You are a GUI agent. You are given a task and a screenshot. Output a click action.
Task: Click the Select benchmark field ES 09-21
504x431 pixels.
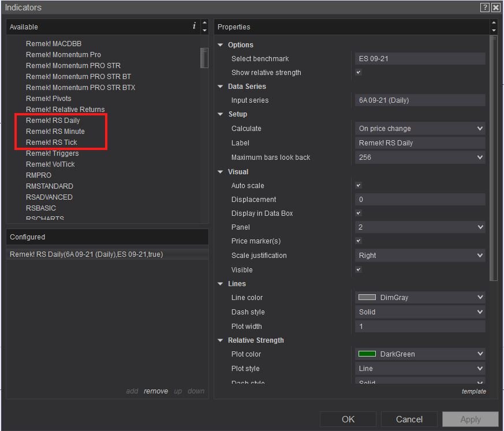(x=420, y=59)
